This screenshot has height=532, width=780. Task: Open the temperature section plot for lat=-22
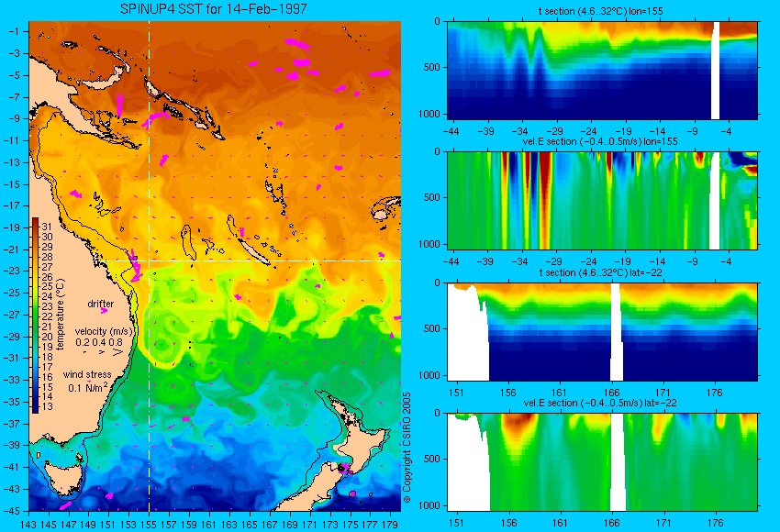(602, 332)
